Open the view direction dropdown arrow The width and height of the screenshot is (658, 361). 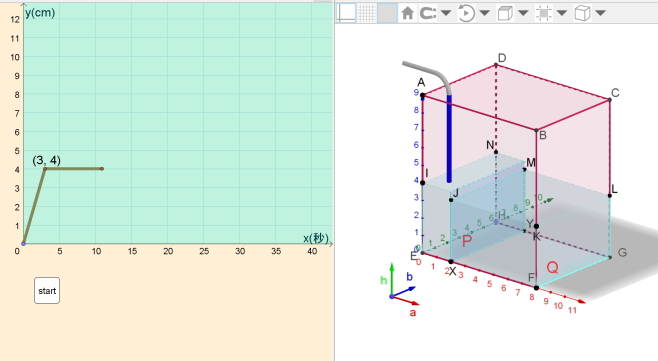(x=523, y=13)
